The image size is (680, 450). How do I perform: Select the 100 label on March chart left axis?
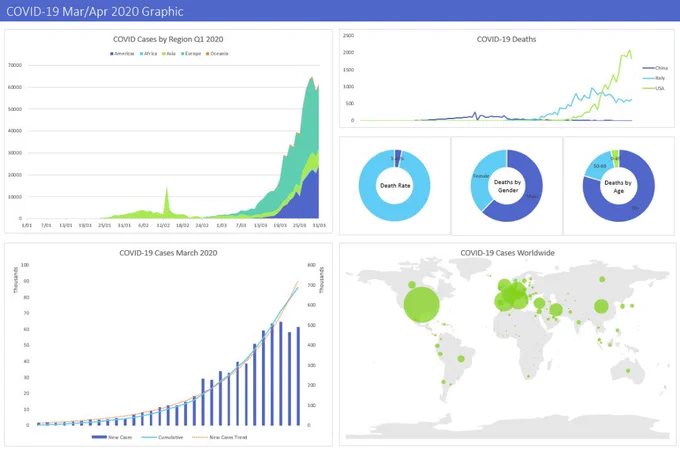25,265
